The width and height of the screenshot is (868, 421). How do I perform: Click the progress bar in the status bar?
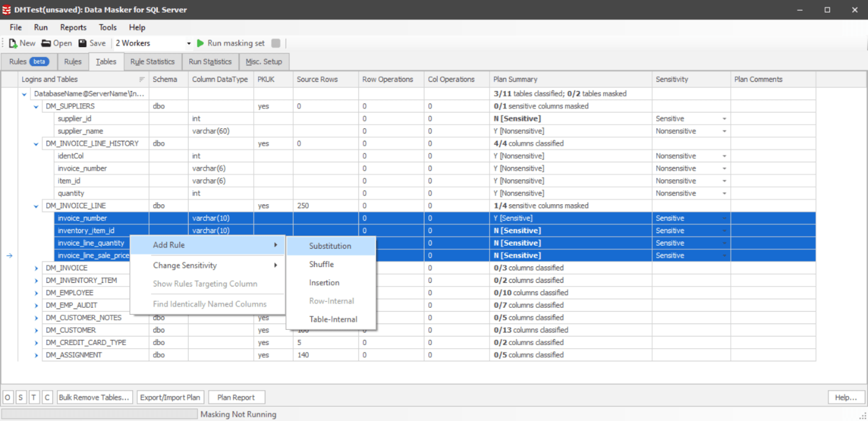[99, 413]
